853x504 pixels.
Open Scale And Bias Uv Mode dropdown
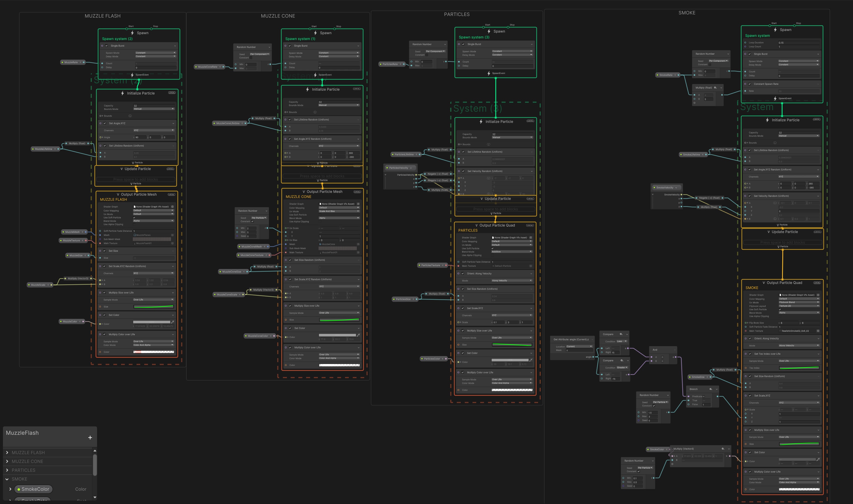click(339, 211)
